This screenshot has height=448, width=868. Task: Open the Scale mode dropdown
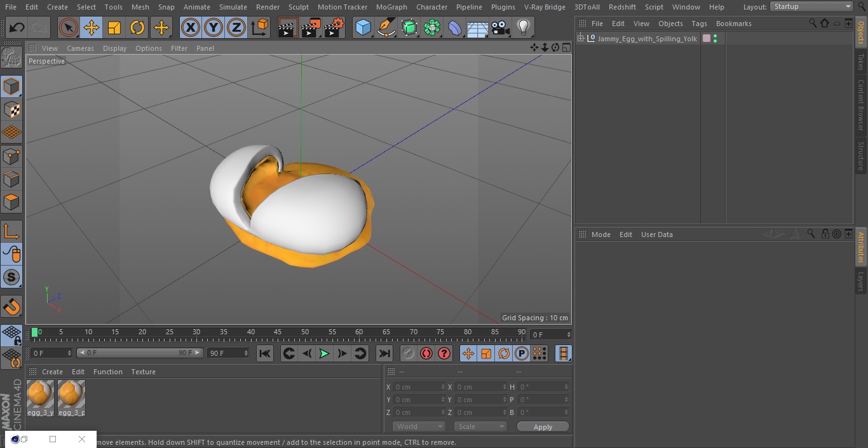click(480, 426)
